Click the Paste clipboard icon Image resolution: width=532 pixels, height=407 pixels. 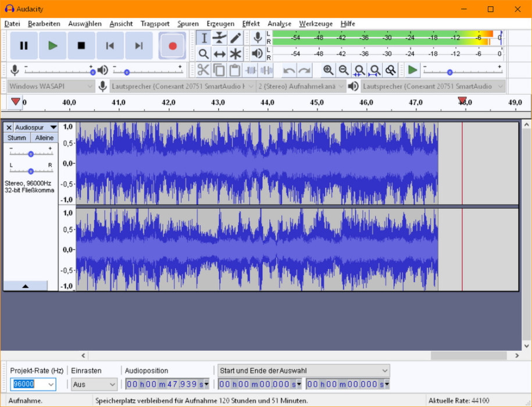[235, 70]
